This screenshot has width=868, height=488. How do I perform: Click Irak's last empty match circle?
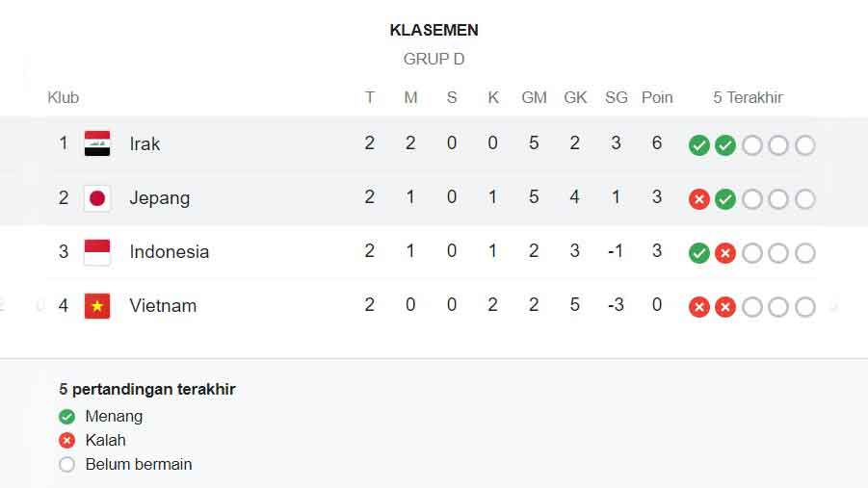(805, 145)
